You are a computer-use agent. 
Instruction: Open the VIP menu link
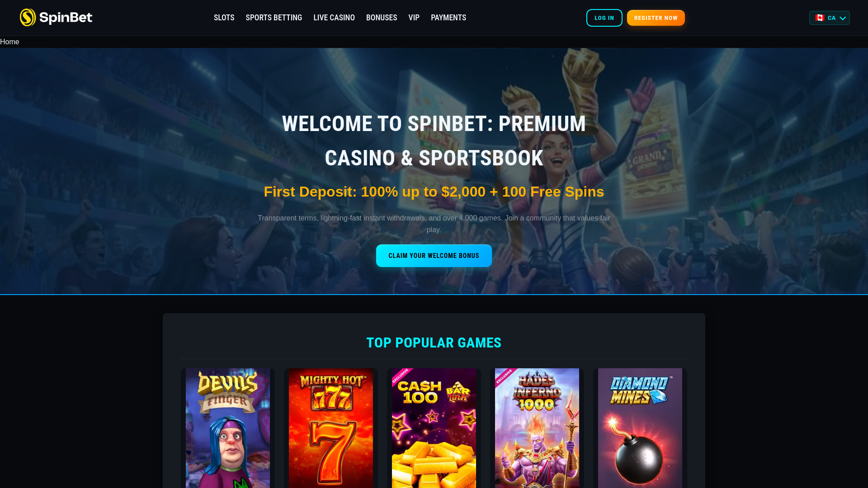414,18
